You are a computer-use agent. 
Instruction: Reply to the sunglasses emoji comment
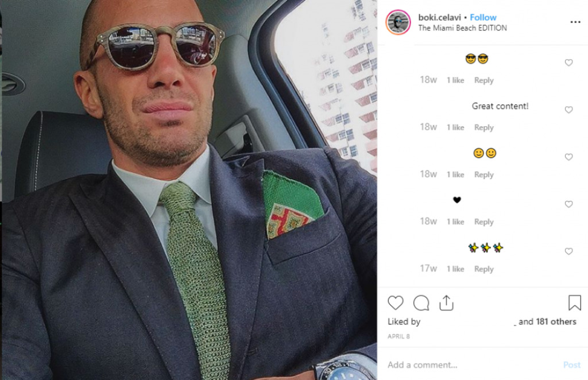(x=483, y=80)
